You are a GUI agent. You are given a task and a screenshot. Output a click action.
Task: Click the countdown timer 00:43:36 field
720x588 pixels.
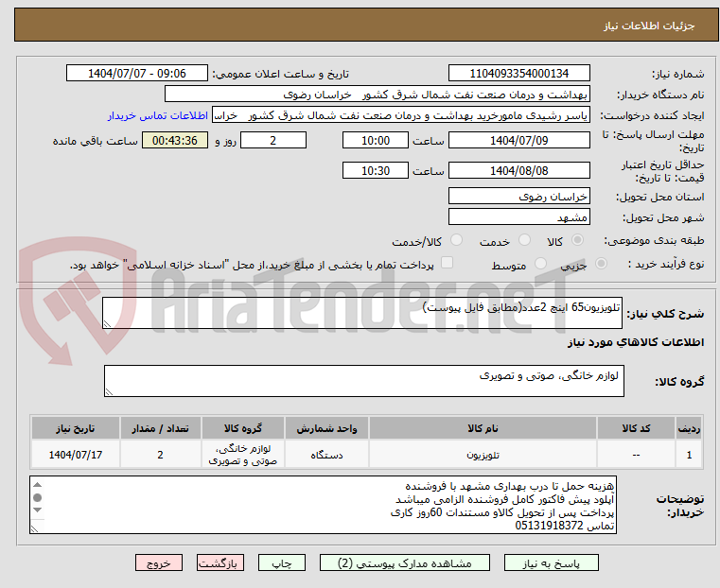click(x=175, y=140)
